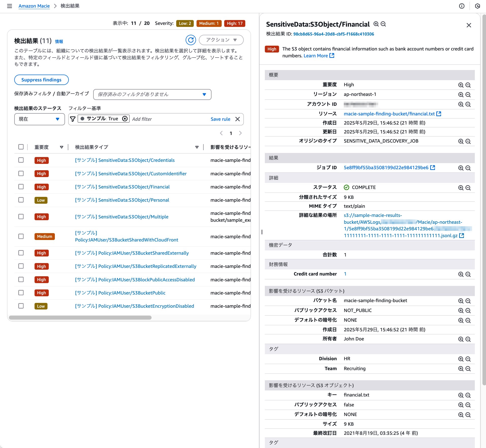
Task: Click the Amazon Macie breadcrumb
Action: pos(34,6)
